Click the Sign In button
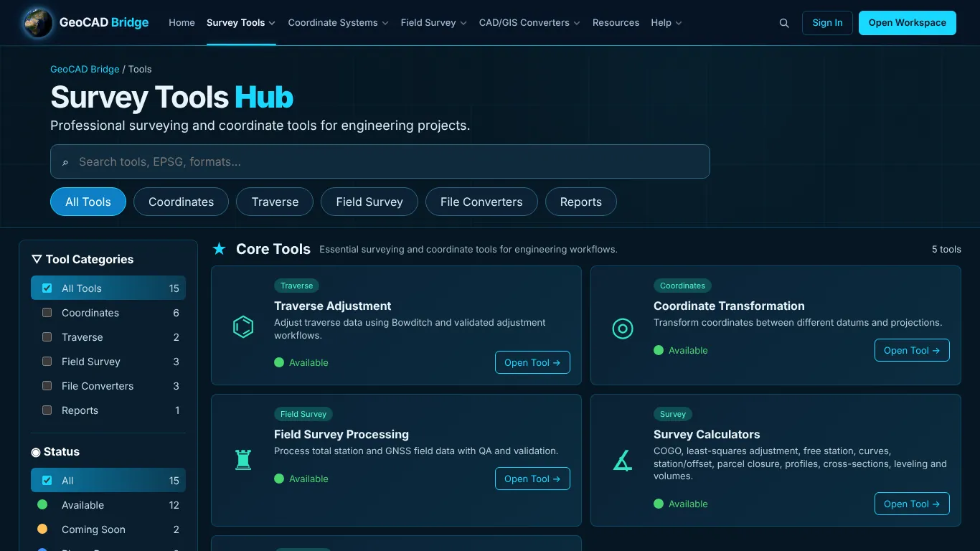Viewport: 980px width, 551px height. [827, 23]
